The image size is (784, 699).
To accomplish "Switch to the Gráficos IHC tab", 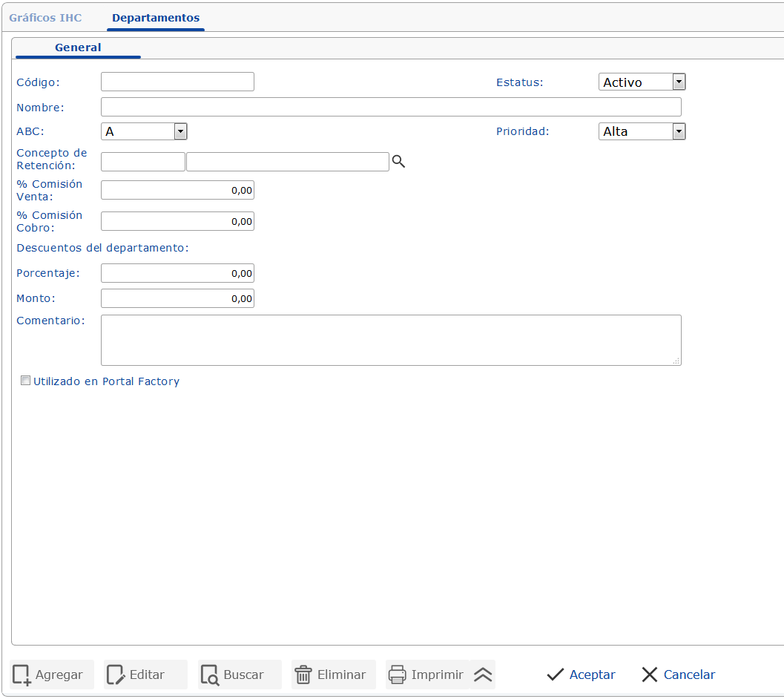I will click(x=45, y=17).
